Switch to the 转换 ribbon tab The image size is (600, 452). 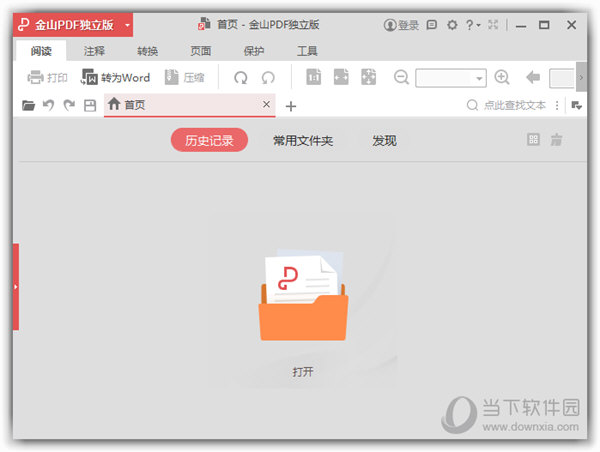(x=148, y=51)
